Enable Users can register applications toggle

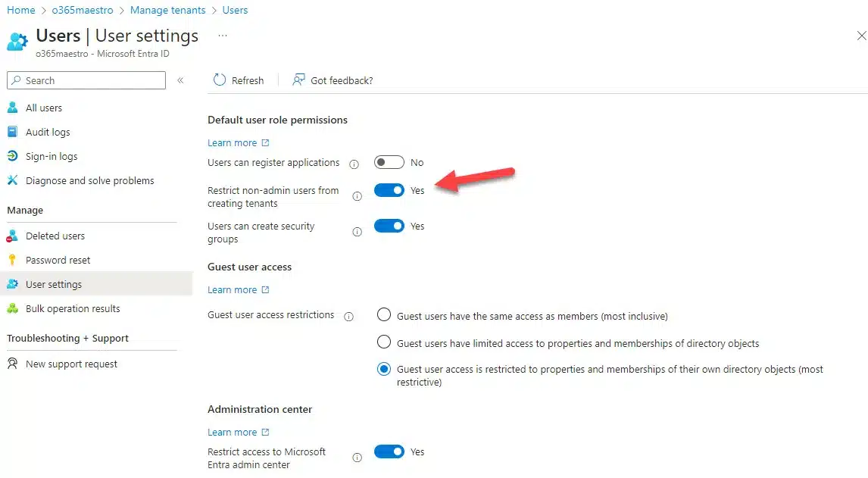tap(389, 163)
